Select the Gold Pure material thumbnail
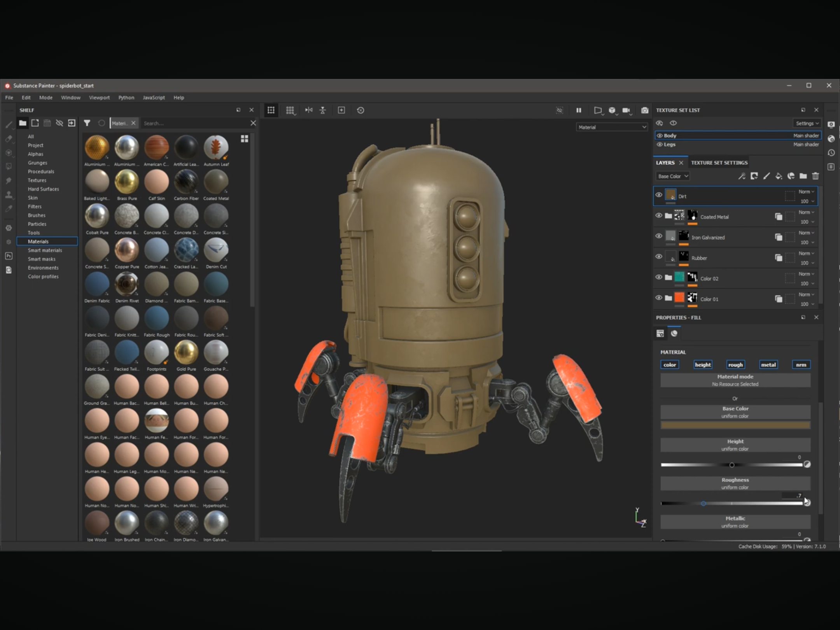This screenshot has height=630, width=840. click(x=186, y=352)
